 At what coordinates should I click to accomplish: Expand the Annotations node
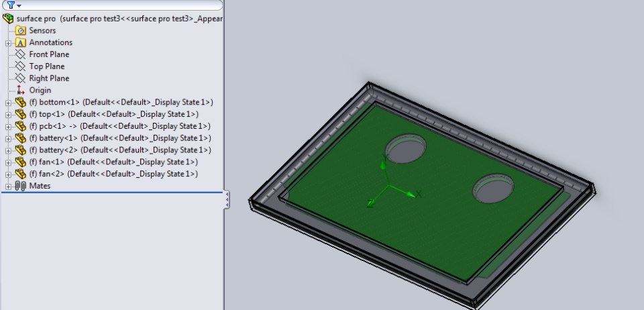[x=8, y=43]
